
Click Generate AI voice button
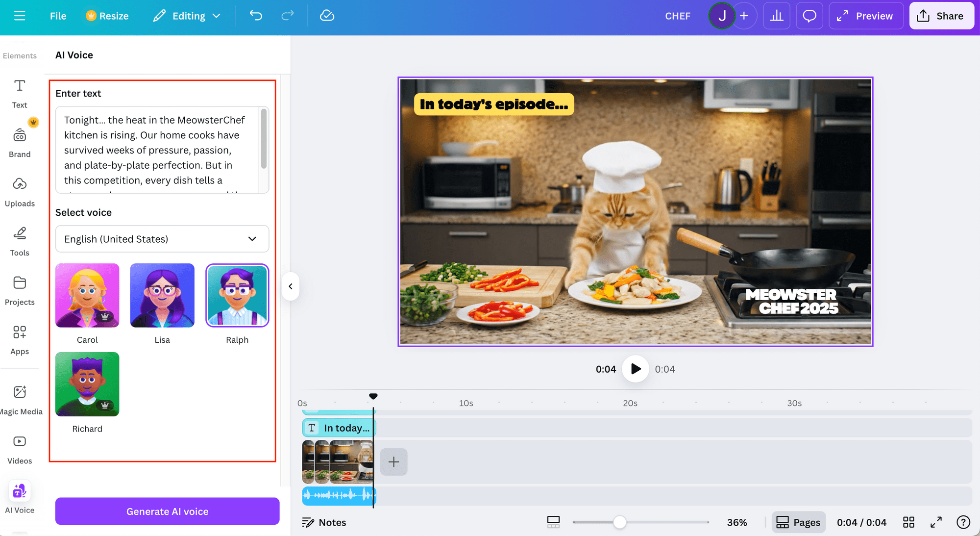pos(167,511)
